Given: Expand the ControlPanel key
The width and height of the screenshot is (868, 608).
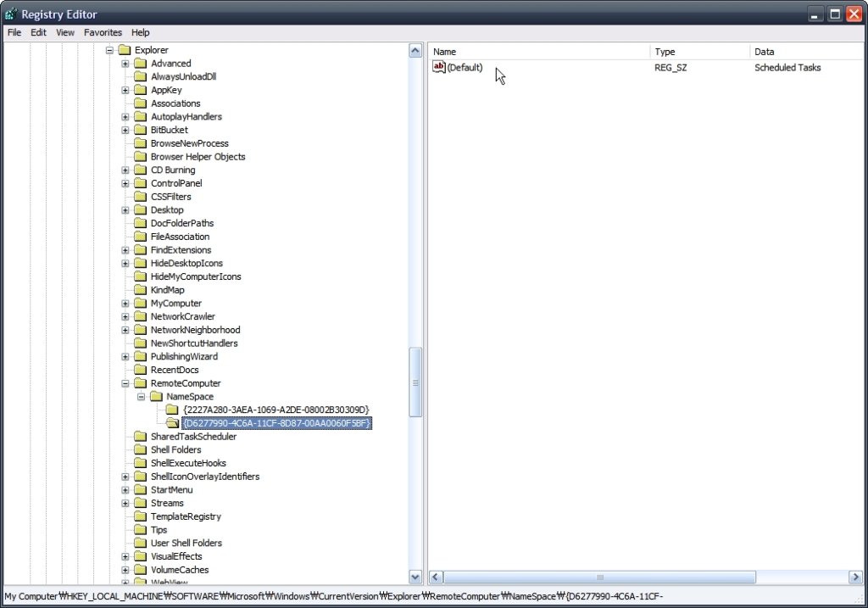Looking at the screenshot, I should 125,183.
